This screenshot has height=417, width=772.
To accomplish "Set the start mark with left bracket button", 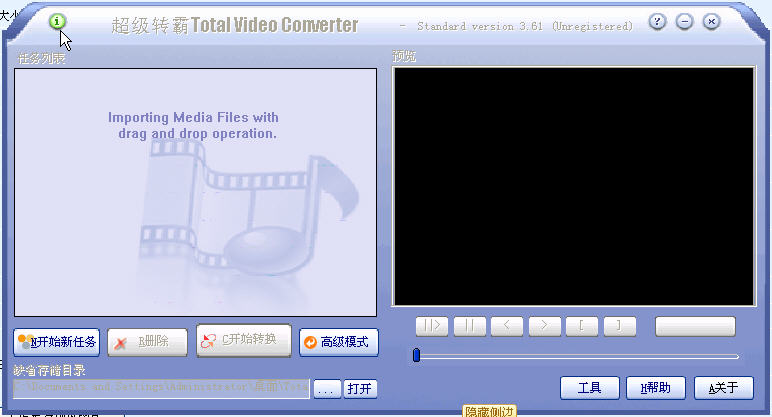I will click(581, 325).
